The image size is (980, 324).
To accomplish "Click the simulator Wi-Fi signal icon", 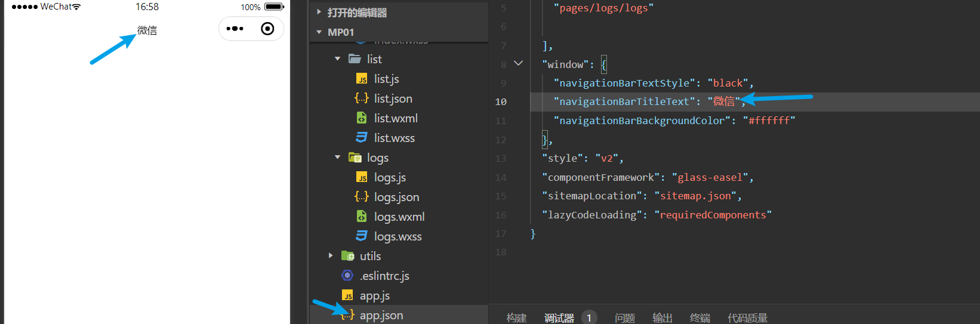I will (x=76, y=7).
